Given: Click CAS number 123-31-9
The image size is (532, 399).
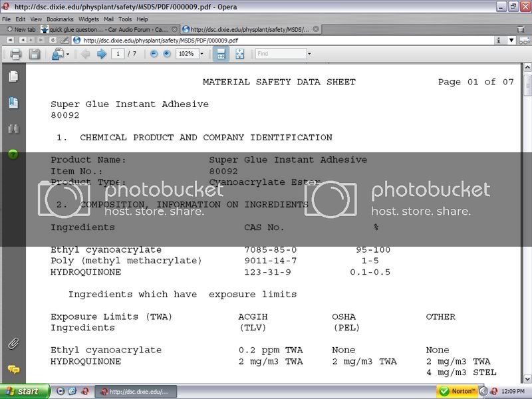Looking at the screenshot, I should click(x=268, y=272).
